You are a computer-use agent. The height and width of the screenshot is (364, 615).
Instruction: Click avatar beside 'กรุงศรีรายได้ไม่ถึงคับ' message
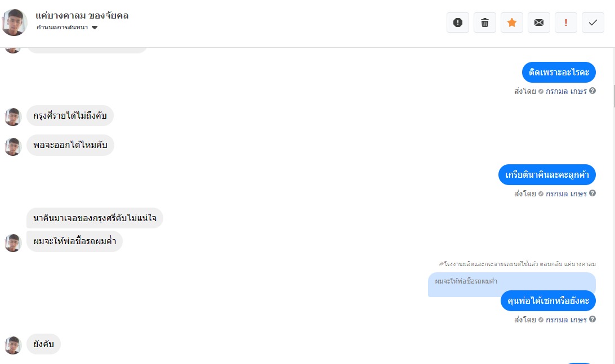pos(13,117)
